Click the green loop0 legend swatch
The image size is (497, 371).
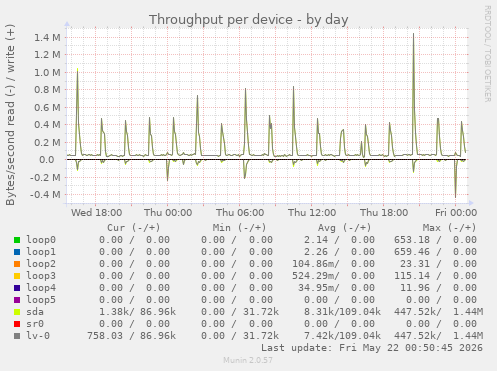click(x=17, y=240)
